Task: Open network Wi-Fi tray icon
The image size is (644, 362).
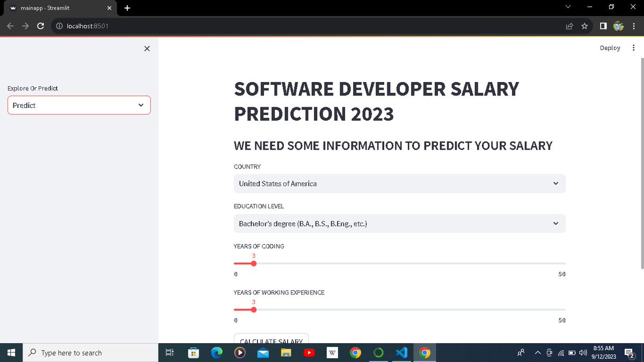Action: 561,352
